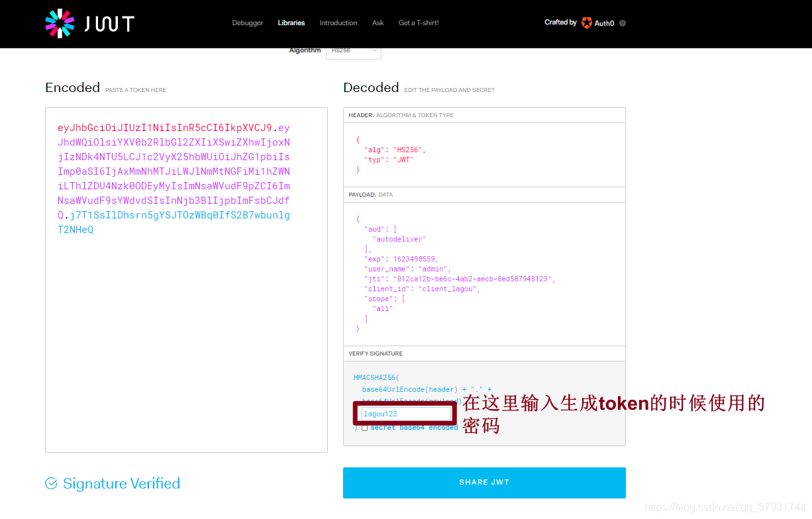Click the "aud": [ payload line

[x=380, y=229]
